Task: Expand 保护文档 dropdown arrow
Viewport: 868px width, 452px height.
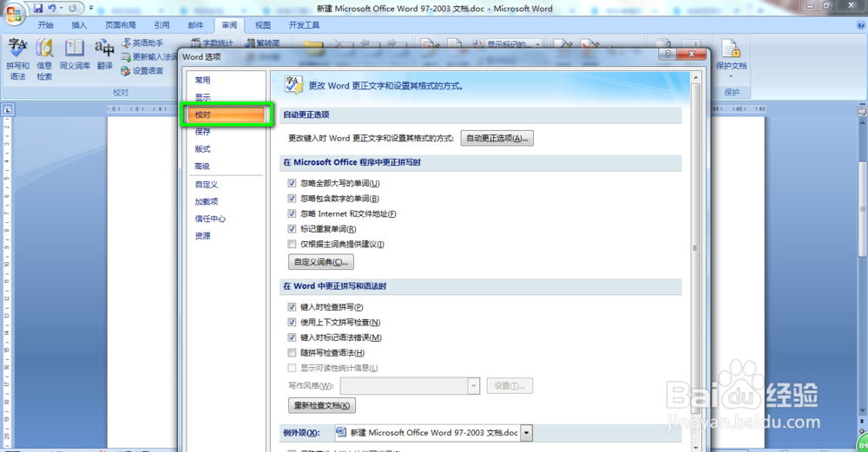Action: [731, 76]
